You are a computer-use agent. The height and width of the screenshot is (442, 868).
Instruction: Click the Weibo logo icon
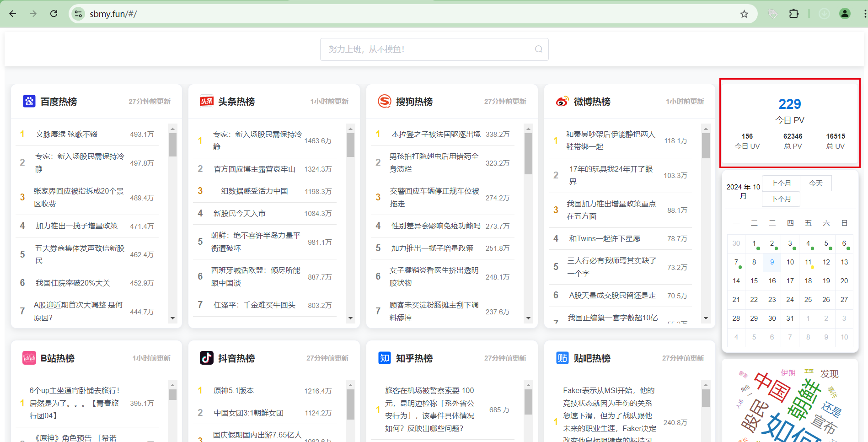coord(562,101)
